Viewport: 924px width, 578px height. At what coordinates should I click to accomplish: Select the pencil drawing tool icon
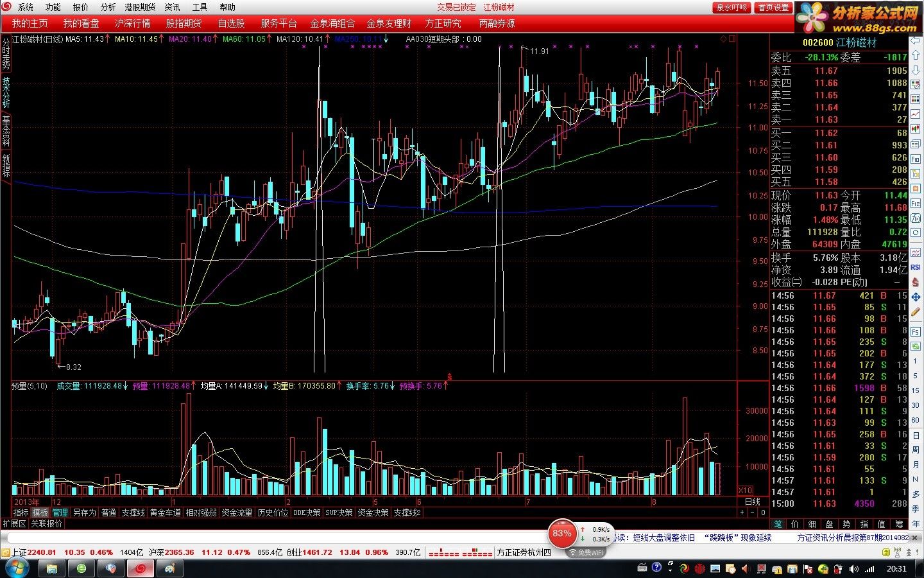pos(916,312)
